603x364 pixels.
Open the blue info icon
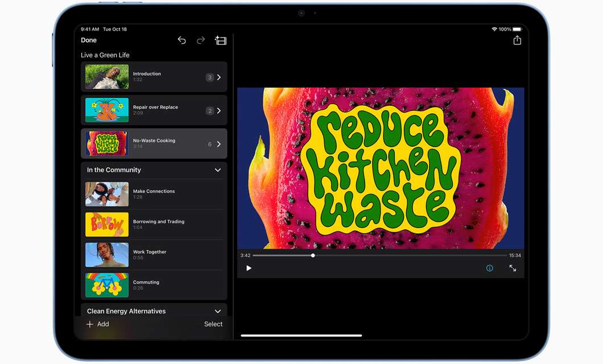490,268
